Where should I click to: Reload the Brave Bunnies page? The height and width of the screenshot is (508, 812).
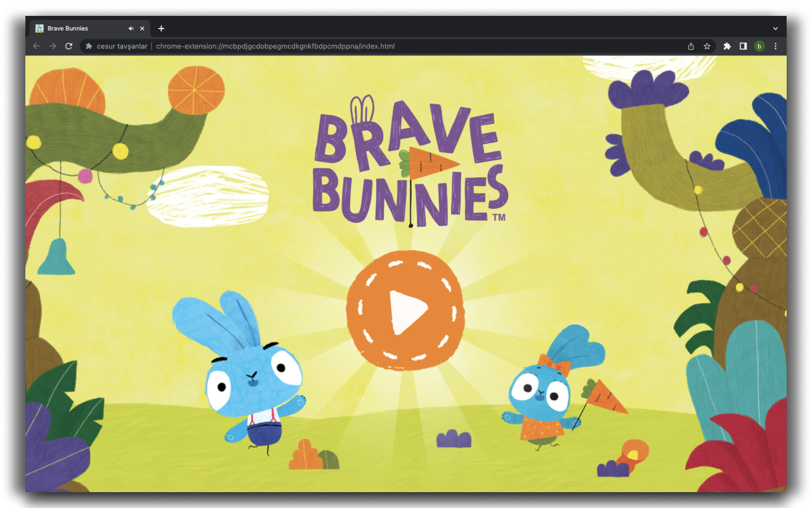click(69, 46)
